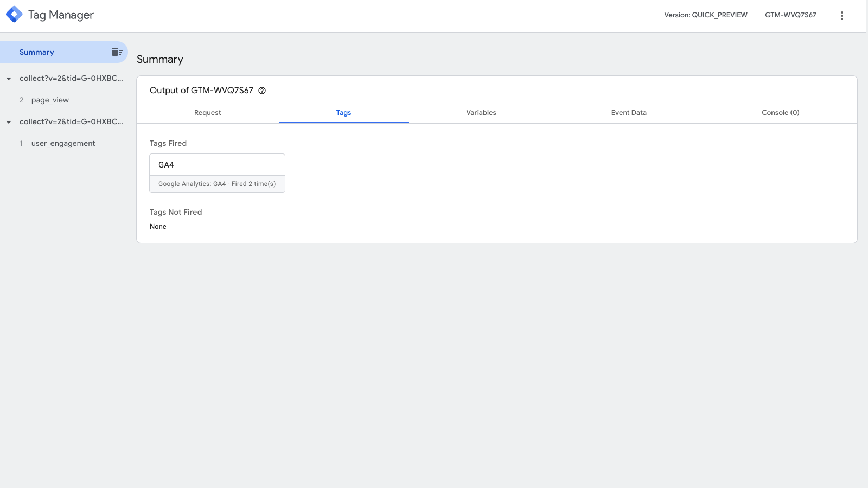The image size is (868, 488).
Task: Open help icon beside Output of GTM-WVQ7S67
Action: click(262, 91)
